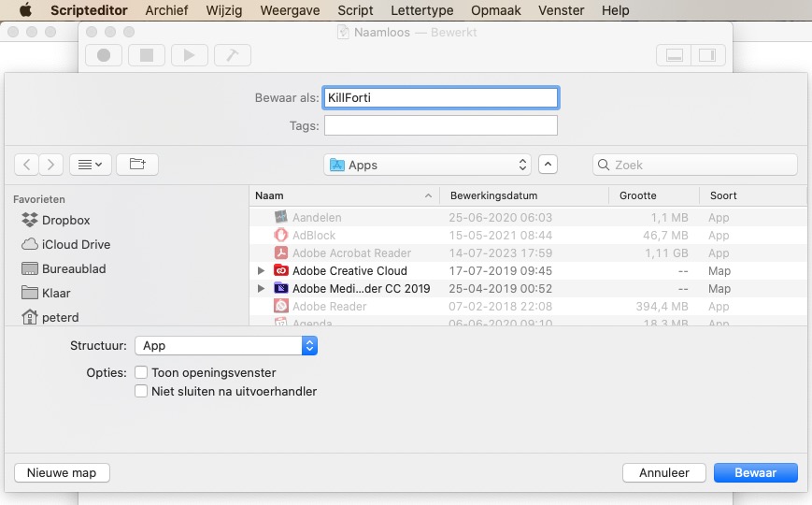Enable Toon openingsvenster checkbox
This screenshot has width=812, height=505.
(x=141, y=373)
